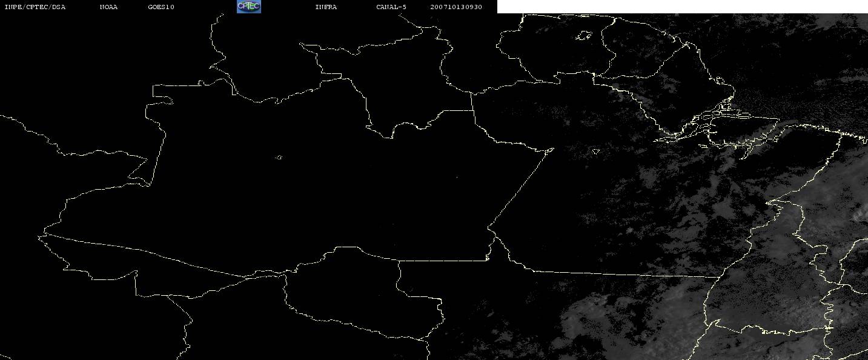Screen dimensions: 868x360
Task: Click the 200710130930 timestamp text
Action: pyautogui.click(x=456, y=7)
